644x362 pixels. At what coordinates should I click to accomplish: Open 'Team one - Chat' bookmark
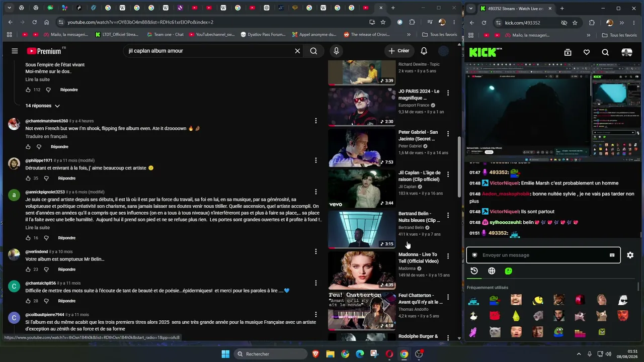(165, 35)
